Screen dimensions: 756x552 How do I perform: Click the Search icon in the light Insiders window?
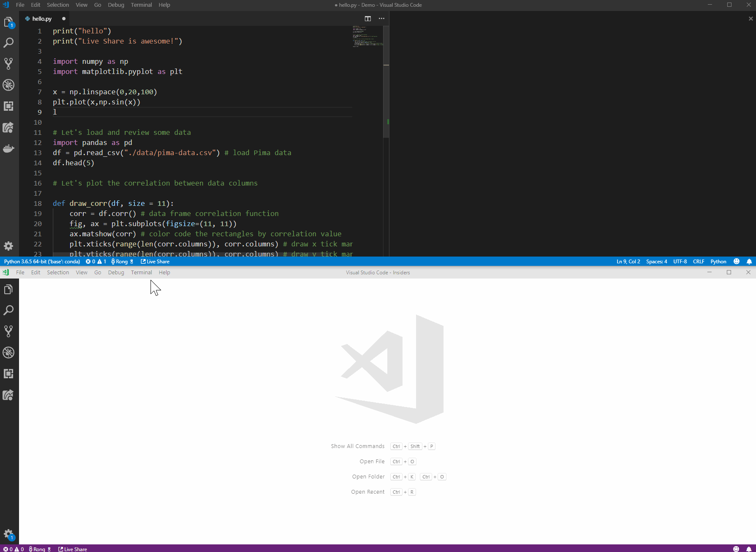pyautogui.click(x=8, y=310)
